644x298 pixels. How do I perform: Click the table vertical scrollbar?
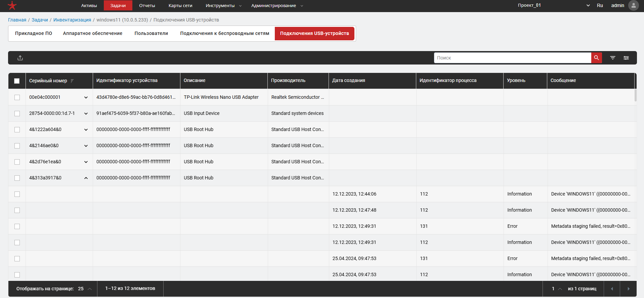coord(636,95)
